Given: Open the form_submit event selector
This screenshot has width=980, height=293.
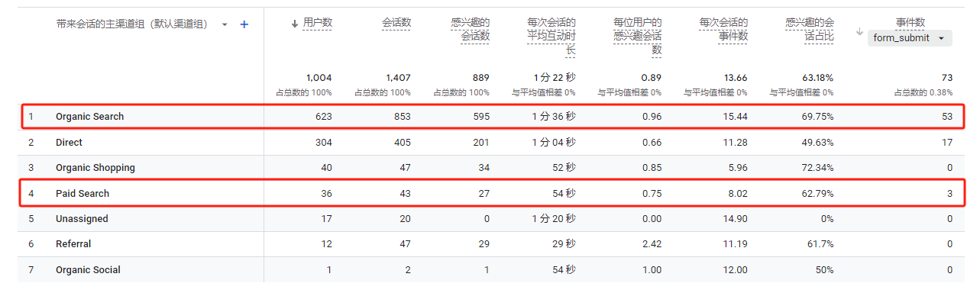Looking at the screenshot, I should (910, 37).
